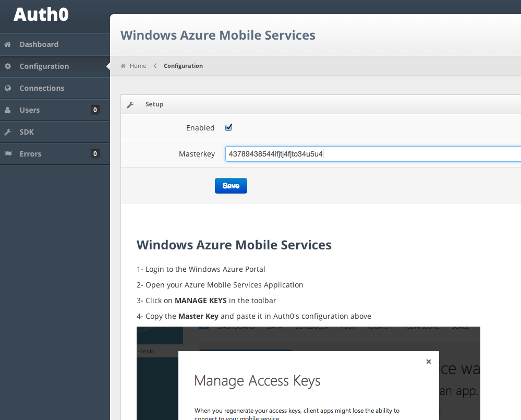Click the Configuration gear icon in sidebar
This screenshot has height=420, width=521.
tap(8, 66)
